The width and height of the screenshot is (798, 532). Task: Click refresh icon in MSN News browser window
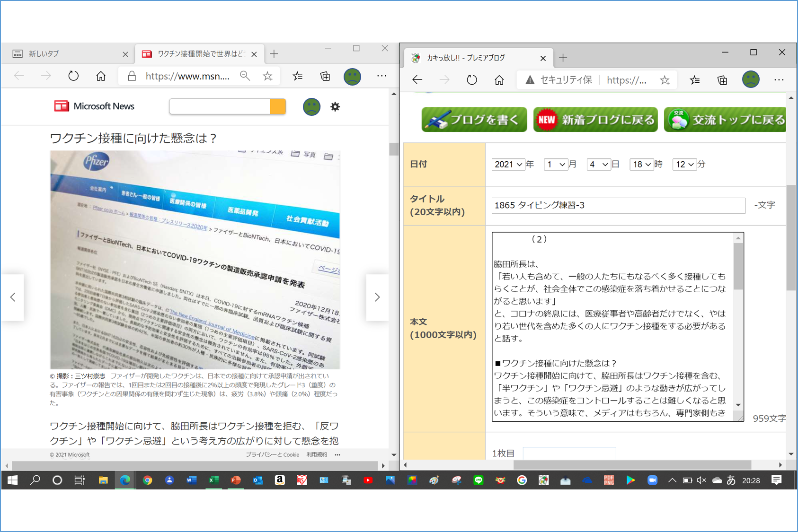pos(73,76)
